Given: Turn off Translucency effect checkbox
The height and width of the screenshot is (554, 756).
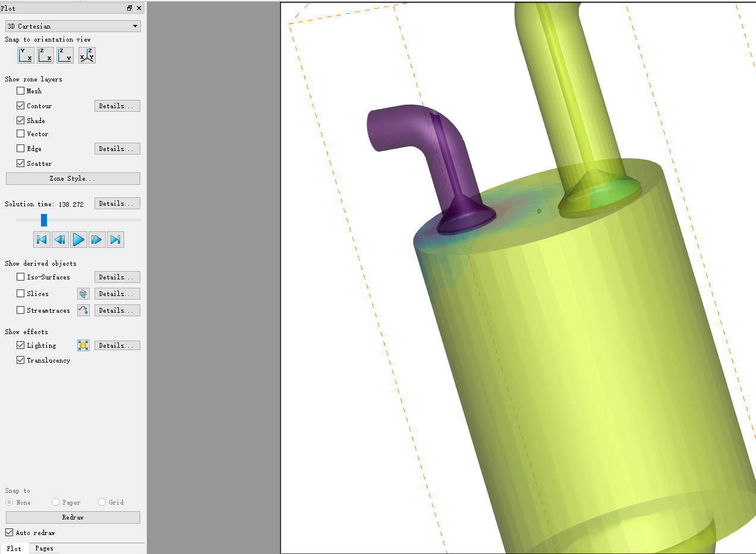Looking at the screenshot, I should tap(21, 360).
